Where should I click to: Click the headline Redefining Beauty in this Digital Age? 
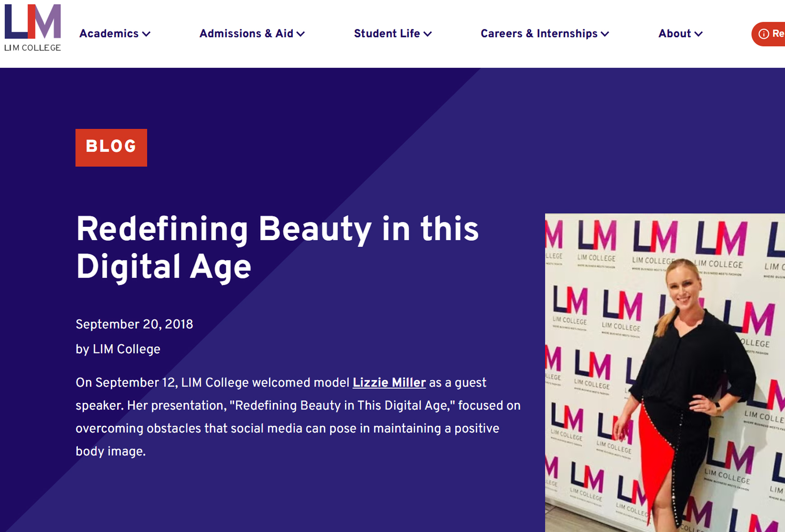tap(277, 248)
